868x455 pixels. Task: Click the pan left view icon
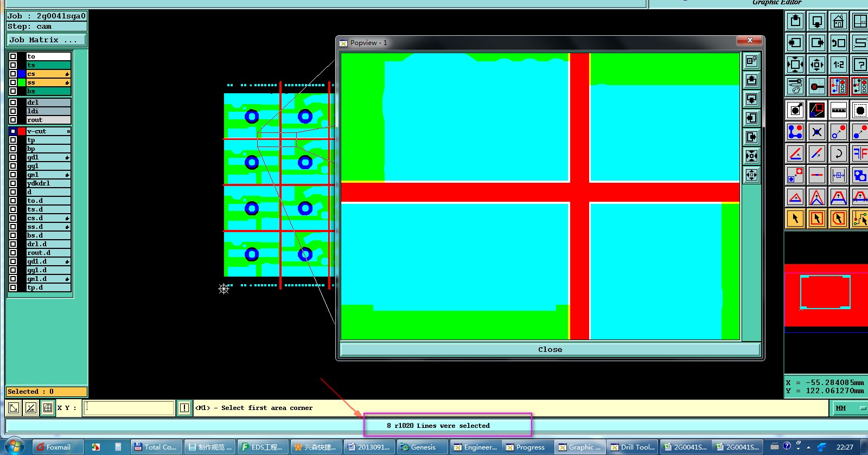pos(795,43)
